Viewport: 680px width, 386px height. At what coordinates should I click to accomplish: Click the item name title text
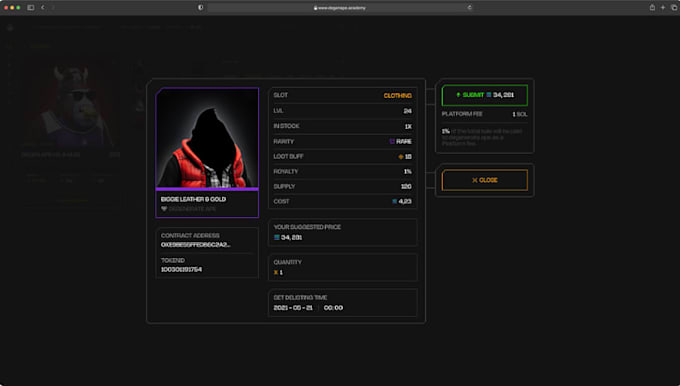click(x=193, y=199)
